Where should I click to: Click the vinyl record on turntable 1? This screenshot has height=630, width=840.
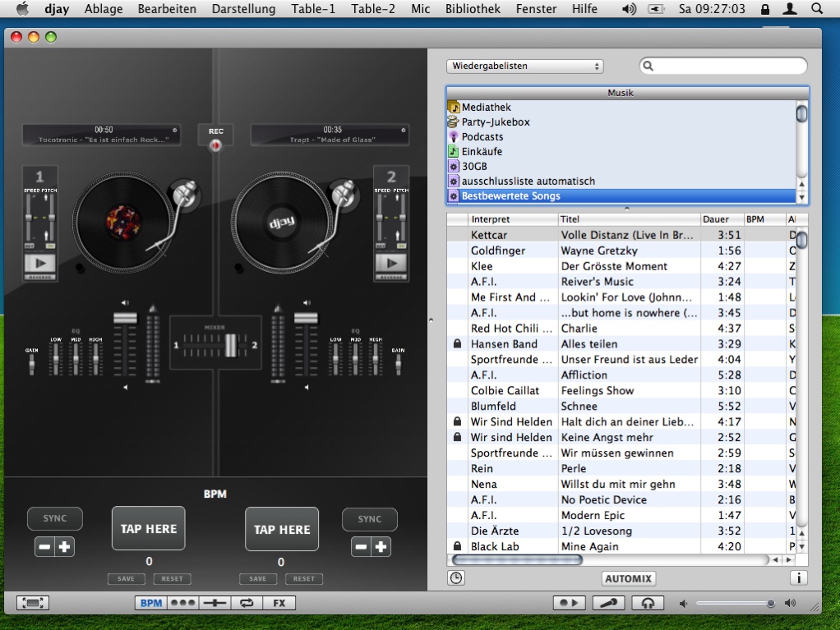(x=124, y=222)
